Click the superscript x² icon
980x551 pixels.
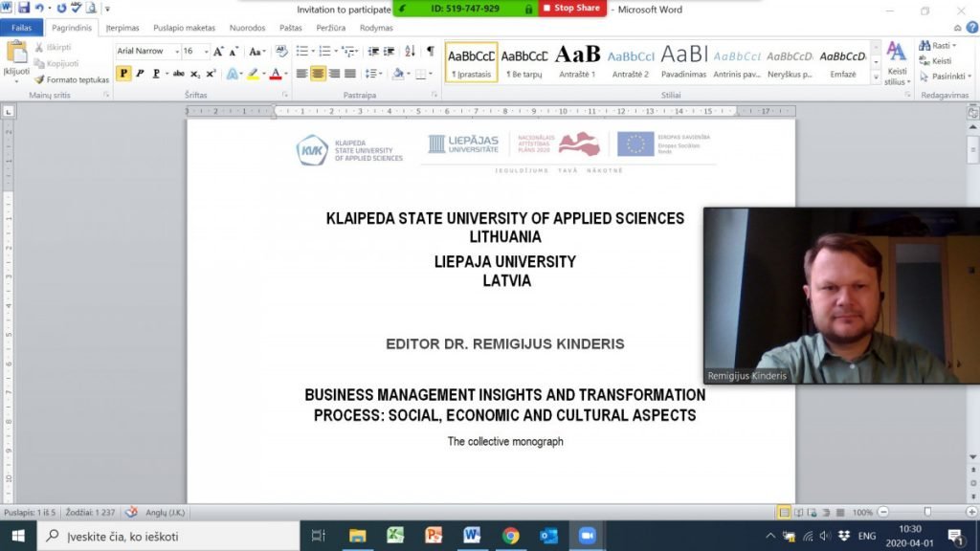(x=211, y=74)
